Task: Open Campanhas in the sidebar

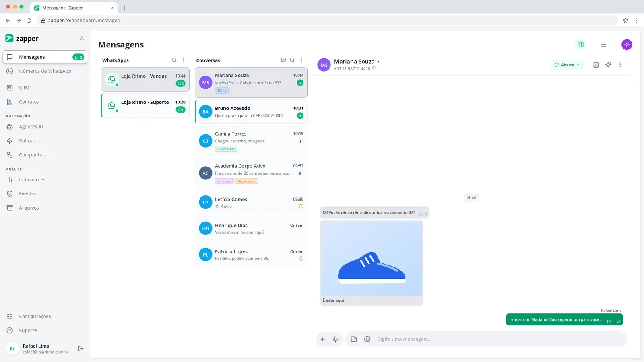Action: (45, 155)
